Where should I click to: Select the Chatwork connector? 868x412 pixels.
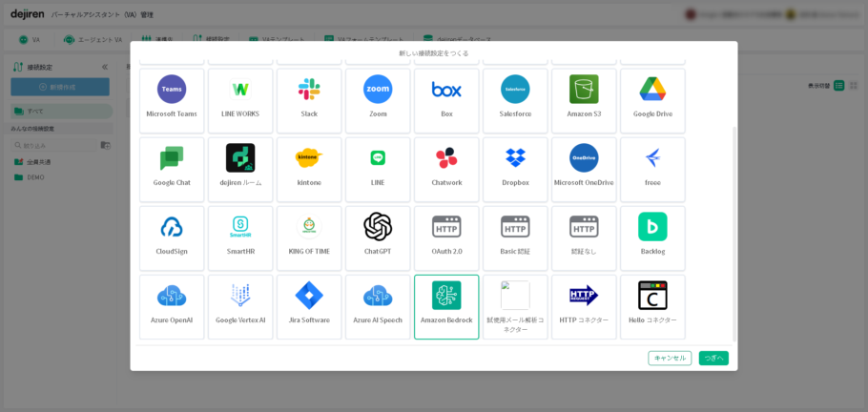coord(446,170)
